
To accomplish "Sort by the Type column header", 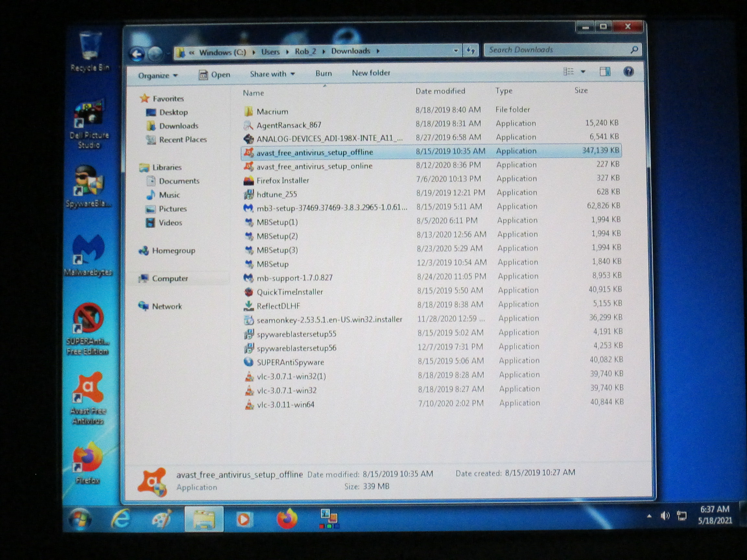I will point(504,90).
